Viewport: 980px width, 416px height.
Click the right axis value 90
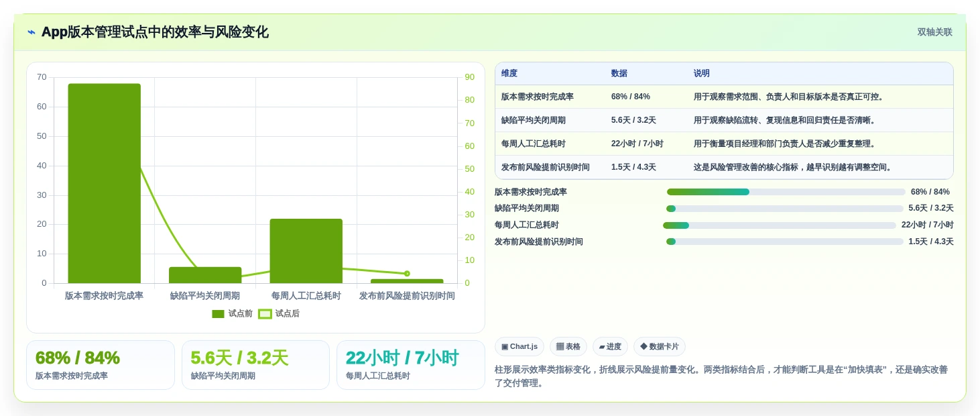[x=469, y=77]
